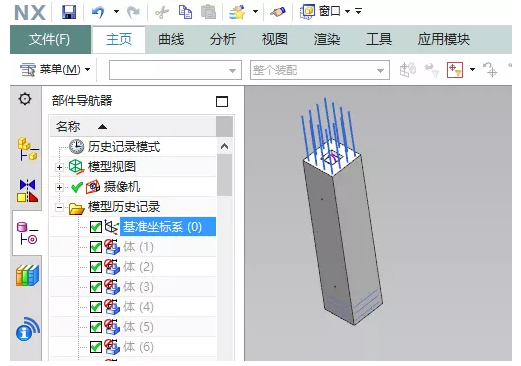The height and width of the screenshot is (366, 521).
Task: Toggle the 体 (3) checkbox
Action: 96,287
